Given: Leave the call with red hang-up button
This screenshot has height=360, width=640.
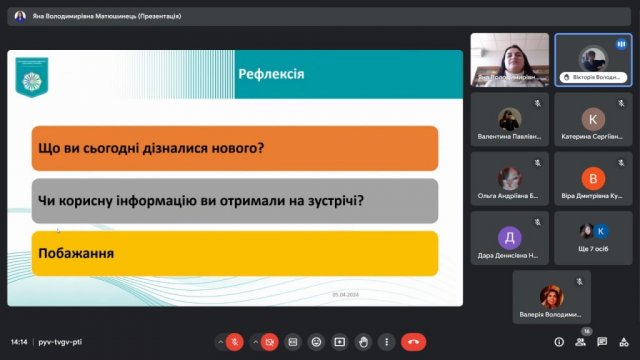Looking at the screenshot, I should pyautogui.click(x=413, y=342).
